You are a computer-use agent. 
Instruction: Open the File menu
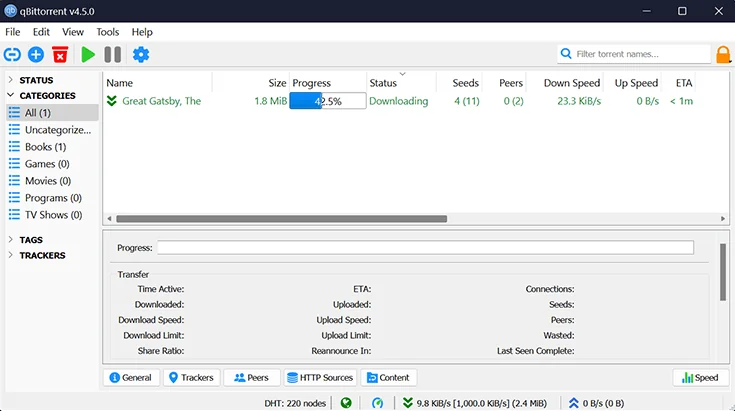click(13, 32)
